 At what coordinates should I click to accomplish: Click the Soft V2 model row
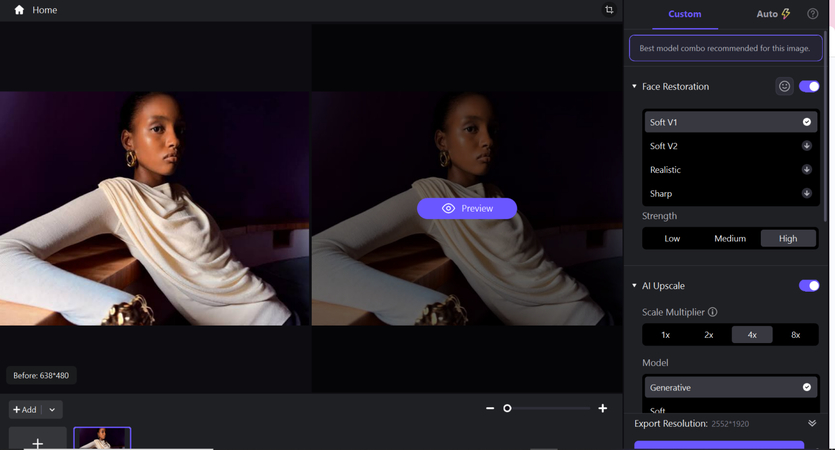pos(731,146)
